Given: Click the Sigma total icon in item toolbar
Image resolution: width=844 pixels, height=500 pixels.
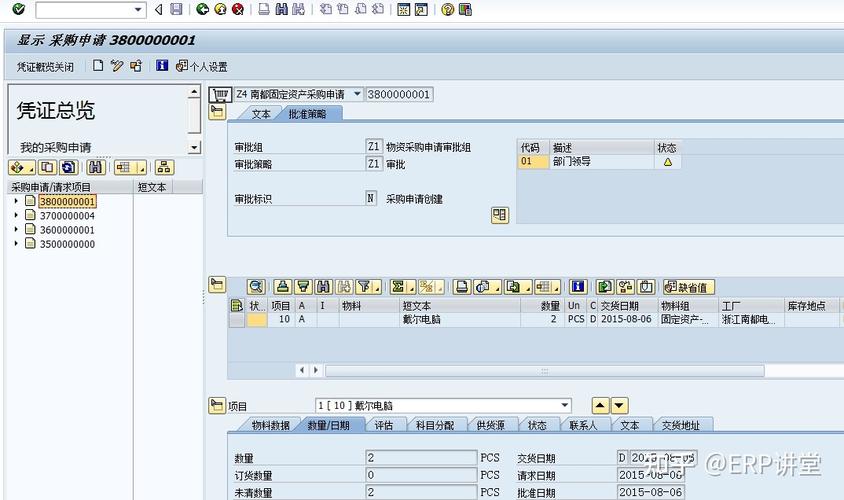Looking at the screenshot, I should pos(402,287).
